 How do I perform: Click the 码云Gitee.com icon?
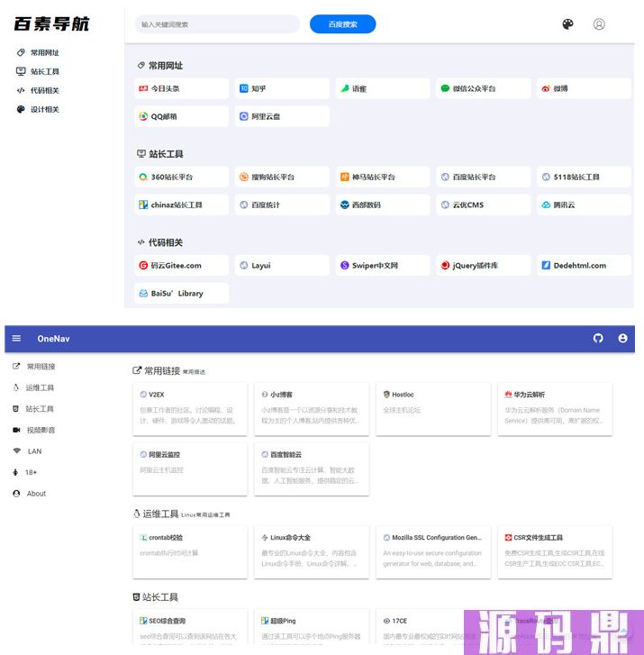(x=143, y=265)
